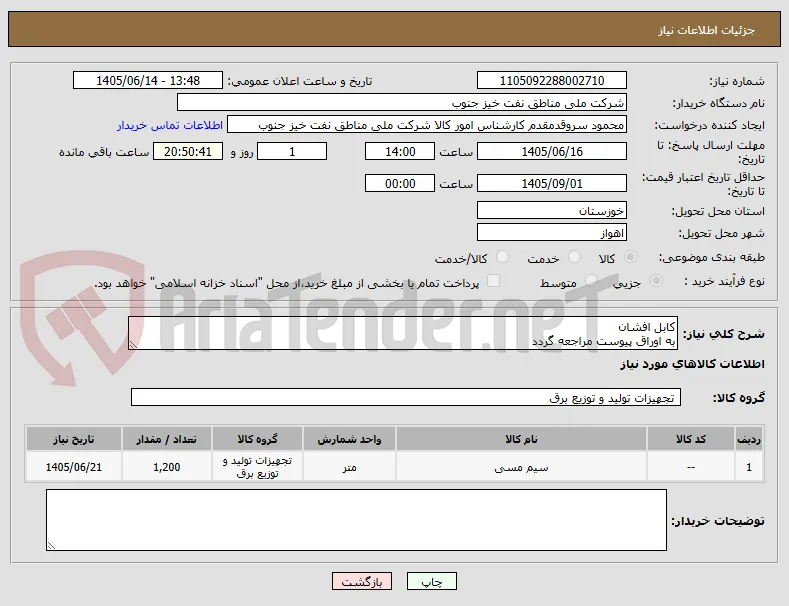Screen dimensions: 789x606
Task: Select the جزیی purchase type radio
Action: 656,281
